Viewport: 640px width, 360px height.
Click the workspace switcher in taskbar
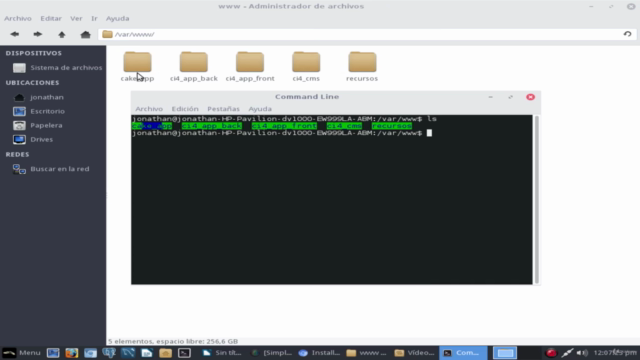coord(505,353)
